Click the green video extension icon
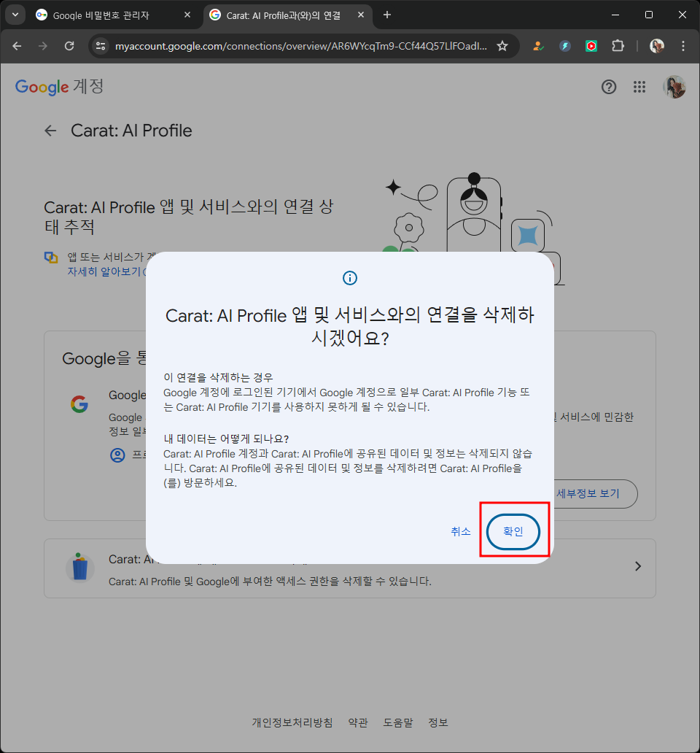The width and height of the screenshot is (700, 753). coord(591,46)
